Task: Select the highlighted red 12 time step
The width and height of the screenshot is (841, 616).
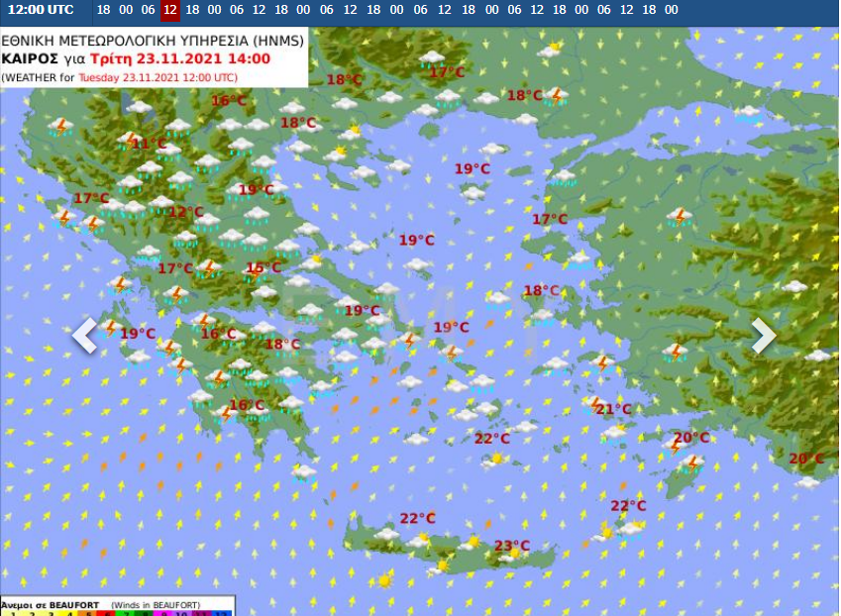Action: [x=170, y=10]
